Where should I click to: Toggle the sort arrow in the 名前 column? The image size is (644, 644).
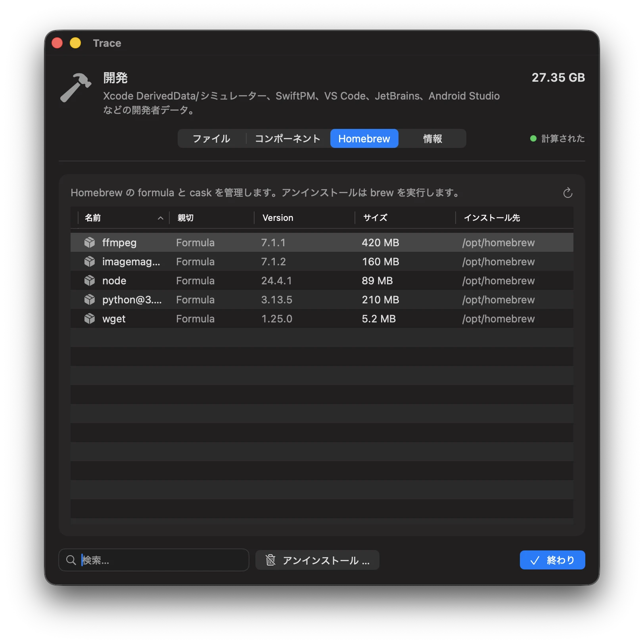[x=161, y=218]
